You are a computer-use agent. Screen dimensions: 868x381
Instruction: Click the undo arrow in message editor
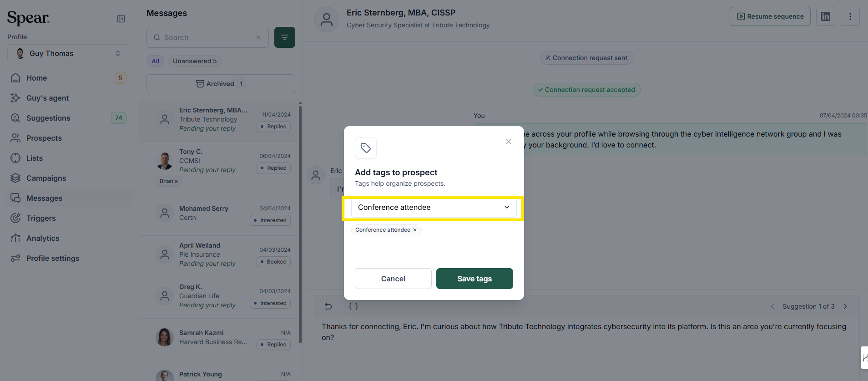click(x=328, y=306)
